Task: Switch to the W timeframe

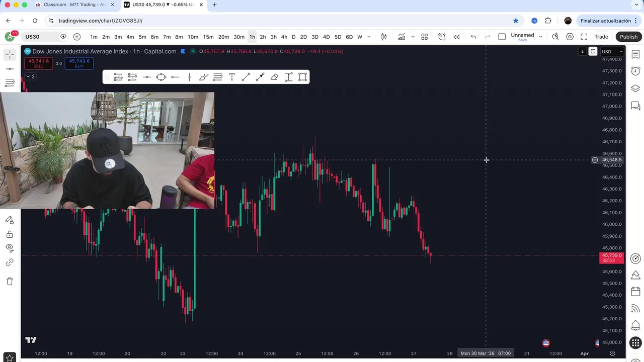Action: tap(360, 37)
